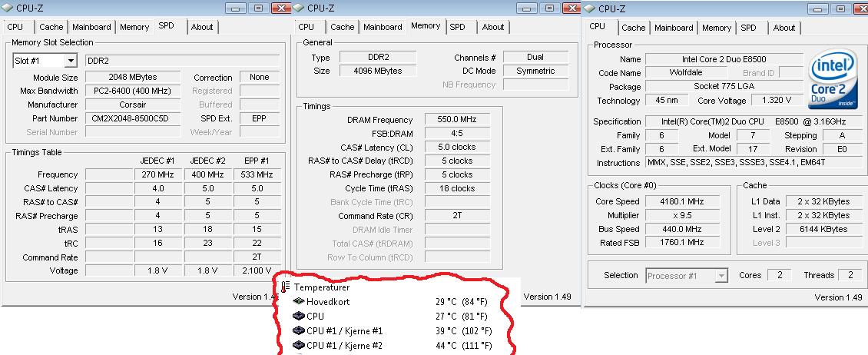This screenshot has height=355, width=868.
Task: Click the DC Mode Symmetric value
Action: (x=535, y=71)
